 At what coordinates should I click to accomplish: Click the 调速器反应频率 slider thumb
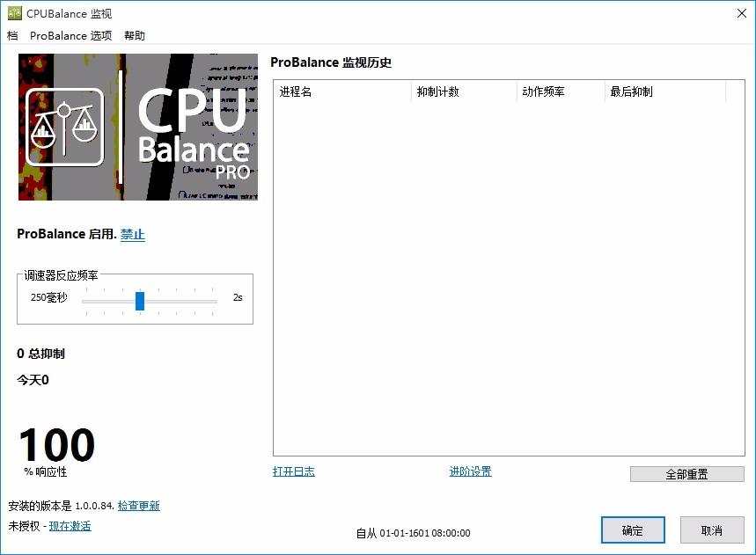click(x=140, y=301)
